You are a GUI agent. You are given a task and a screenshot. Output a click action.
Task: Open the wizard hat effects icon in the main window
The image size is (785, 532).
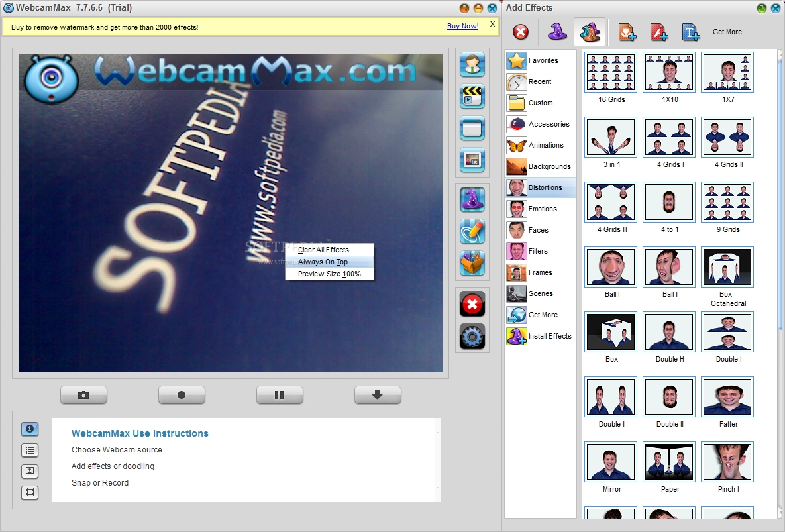point(472,199)
